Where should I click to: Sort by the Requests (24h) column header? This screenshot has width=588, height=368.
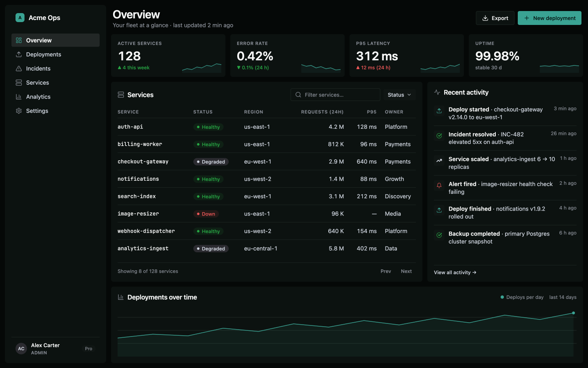click(322, 112)
